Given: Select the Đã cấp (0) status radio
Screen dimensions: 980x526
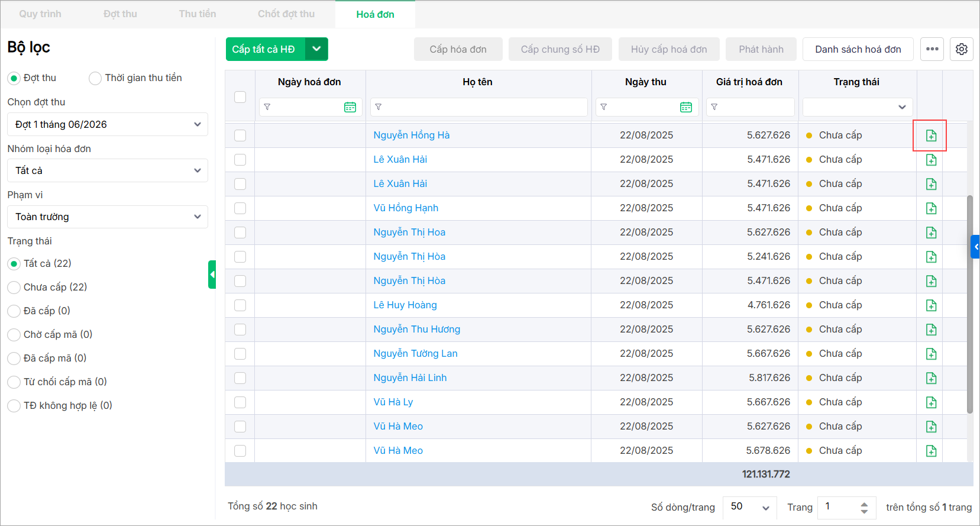Looking at the screenshot, I should (x=14, y=311).
